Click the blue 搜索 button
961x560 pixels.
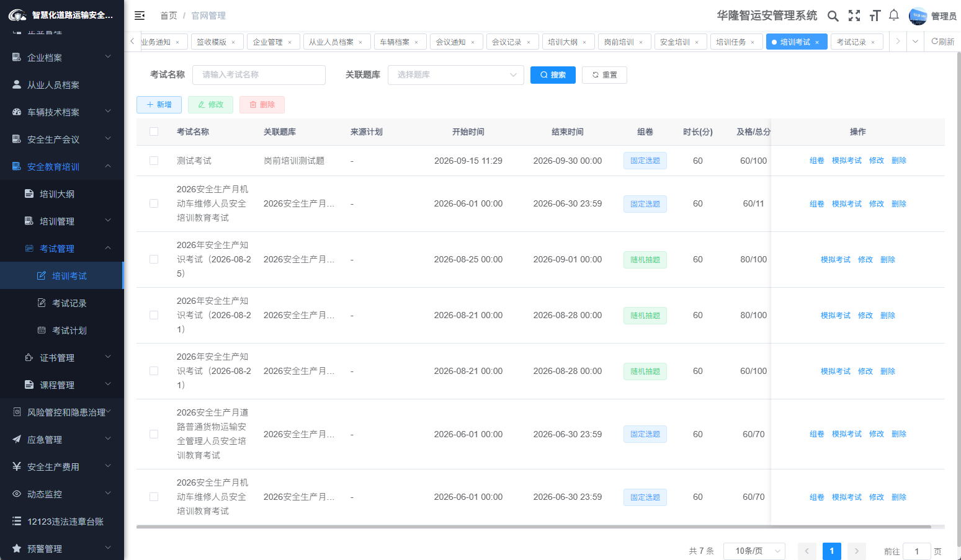pyautogui.click(x=553, y=75)
